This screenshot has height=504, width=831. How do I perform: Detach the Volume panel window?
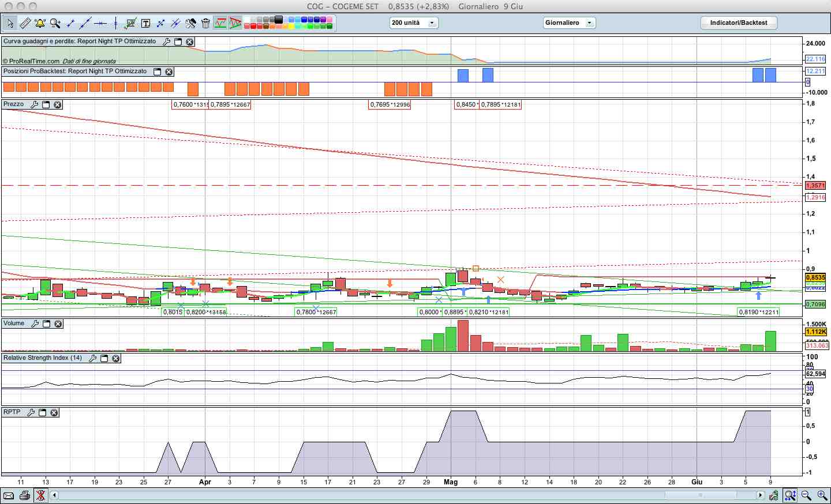pos(47,324)
